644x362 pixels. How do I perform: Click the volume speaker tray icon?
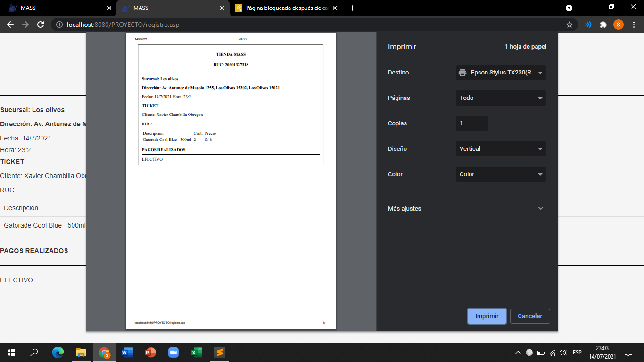563,353
